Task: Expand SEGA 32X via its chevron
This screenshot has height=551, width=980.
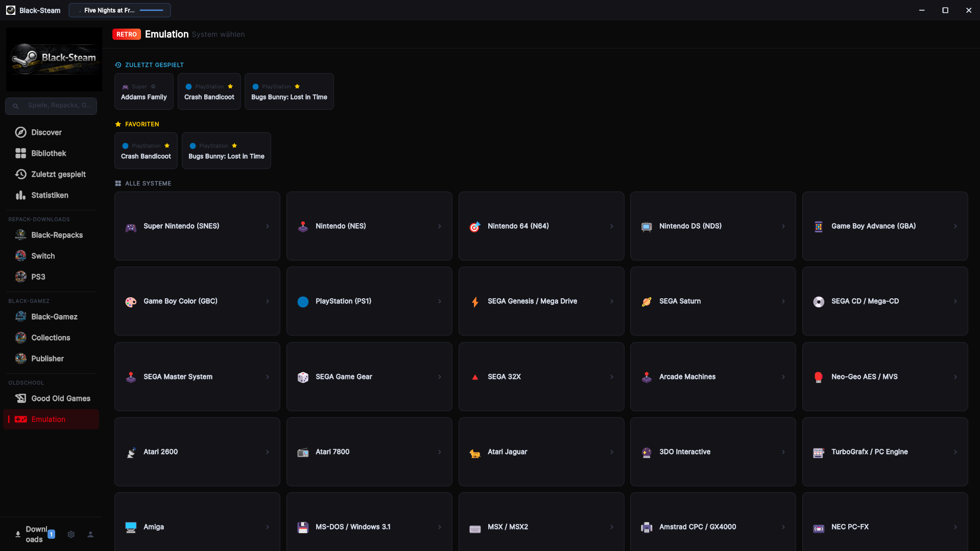Action: (612, 377)
